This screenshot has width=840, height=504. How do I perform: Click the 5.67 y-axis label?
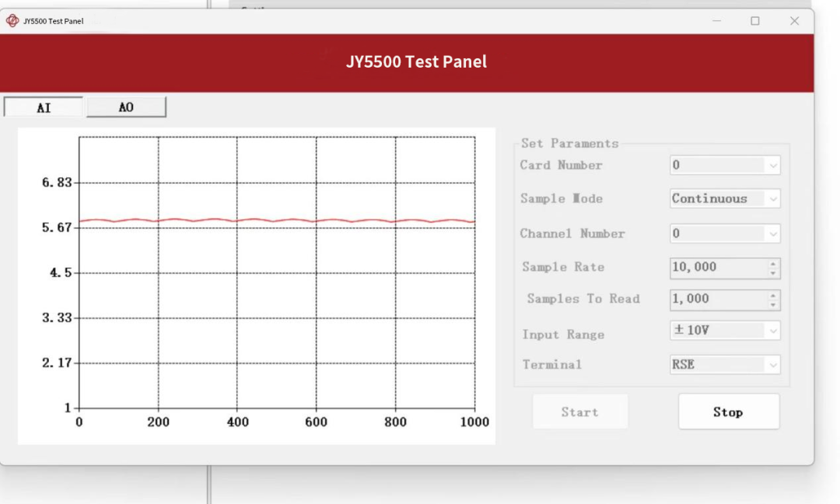pyautogui.click(x=57, y=228)
